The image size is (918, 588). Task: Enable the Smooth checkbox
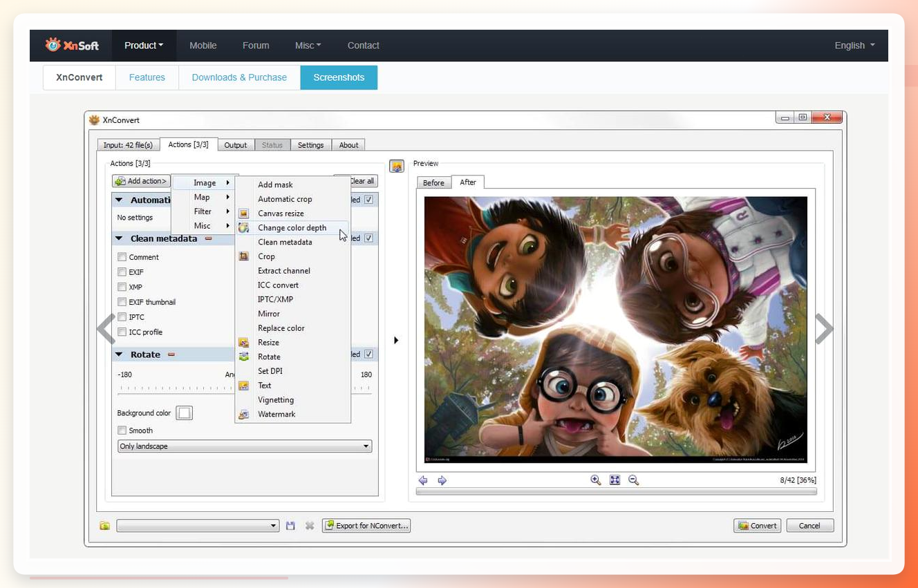pos(122,430)
